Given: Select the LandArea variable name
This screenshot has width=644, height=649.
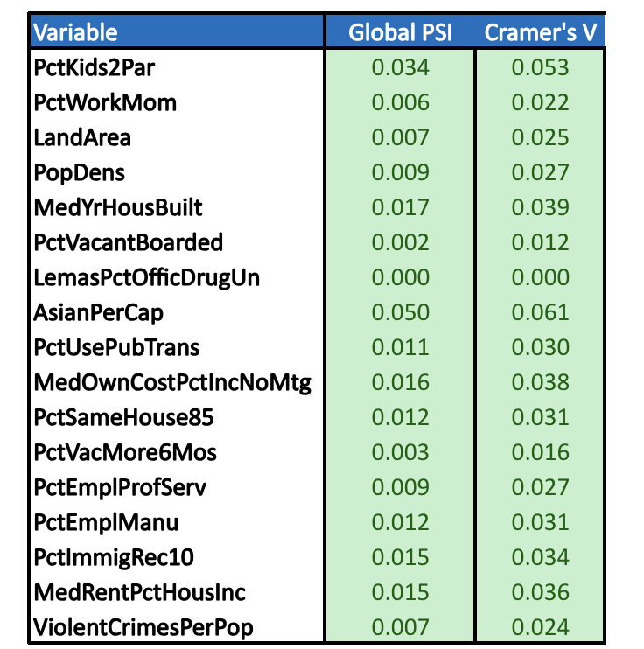Looking at the screenshot, I should (x=82, y=137).
